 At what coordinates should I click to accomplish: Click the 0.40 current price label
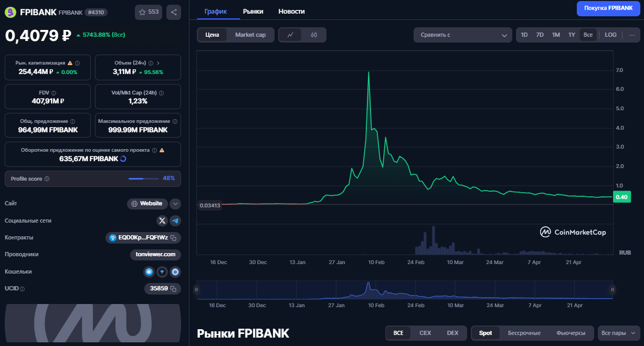click(x=621, y=197)
